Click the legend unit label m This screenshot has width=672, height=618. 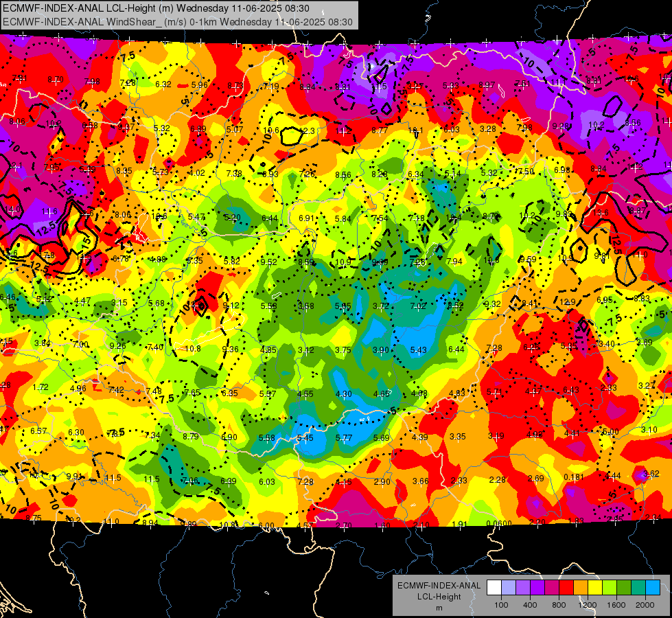[439, 608]
